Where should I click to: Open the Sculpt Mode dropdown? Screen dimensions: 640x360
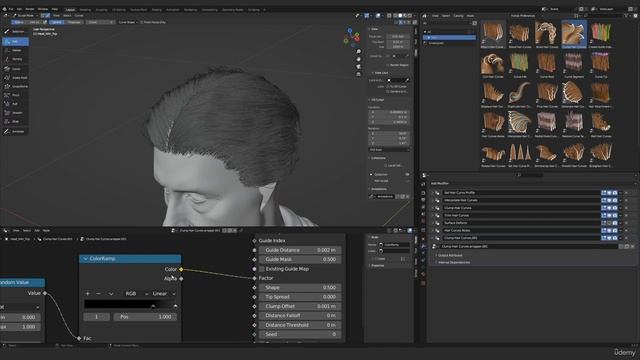[x=25, y=16]
